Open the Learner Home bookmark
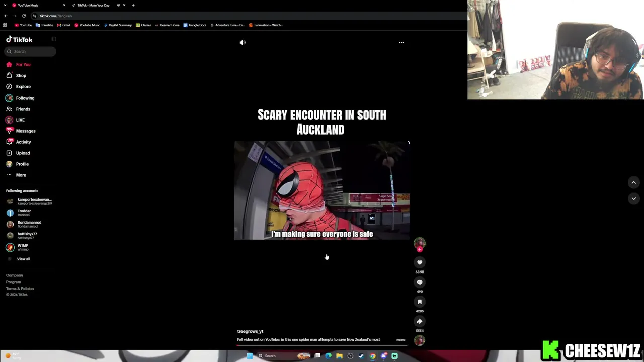The image size is (644, 362). (167, 25)
